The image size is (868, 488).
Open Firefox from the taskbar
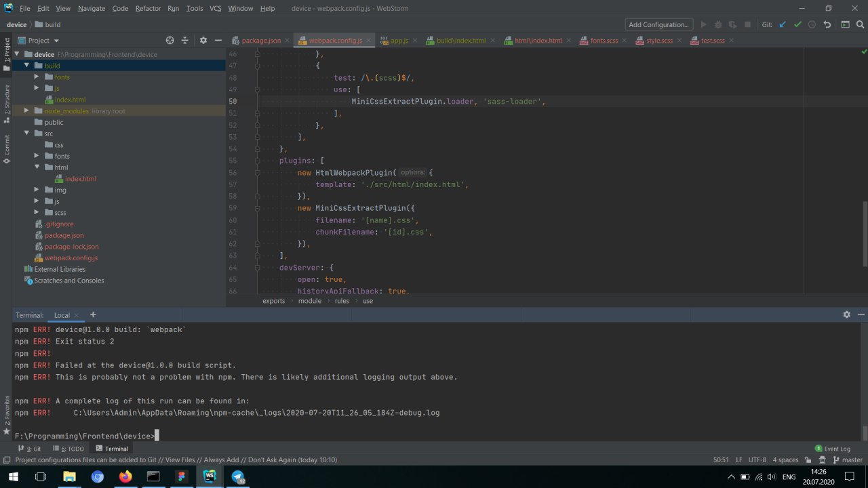pyautogui.click(x=125, y=476)
